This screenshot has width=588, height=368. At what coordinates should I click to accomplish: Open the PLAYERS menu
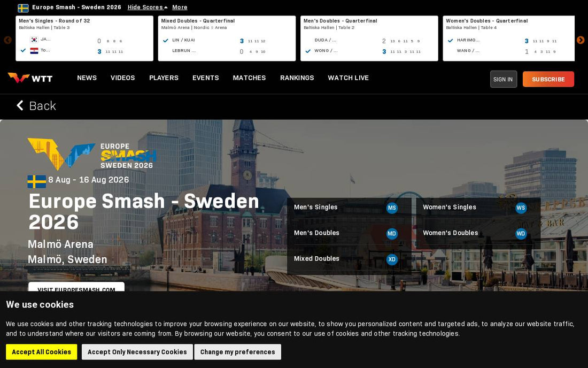[164, 78]
